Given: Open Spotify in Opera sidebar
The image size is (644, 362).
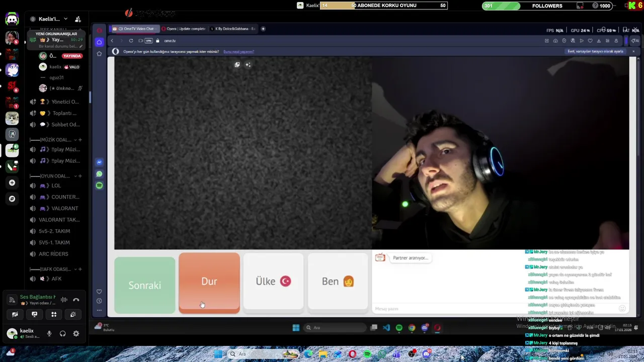Looking at the screenshot, I should point(99,186).
